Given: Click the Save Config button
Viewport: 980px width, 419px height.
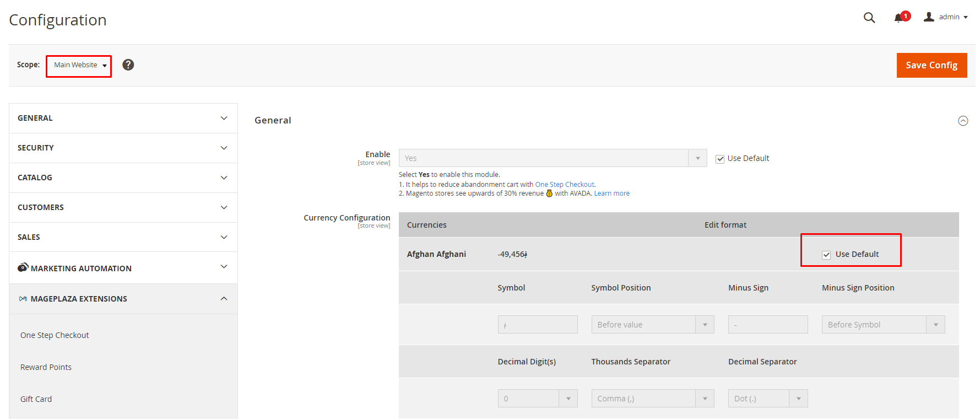Looking at the screenshot, I should point(931,65).
